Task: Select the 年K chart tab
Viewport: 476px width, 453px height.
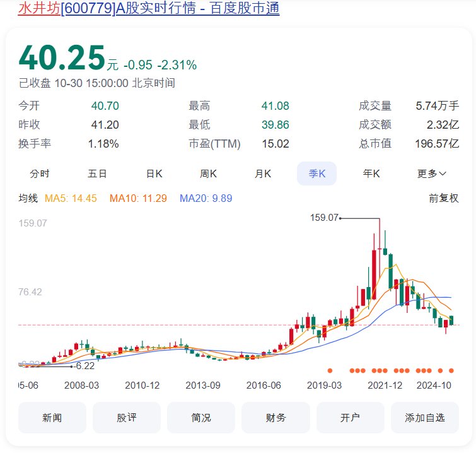Action: (371, 174)
